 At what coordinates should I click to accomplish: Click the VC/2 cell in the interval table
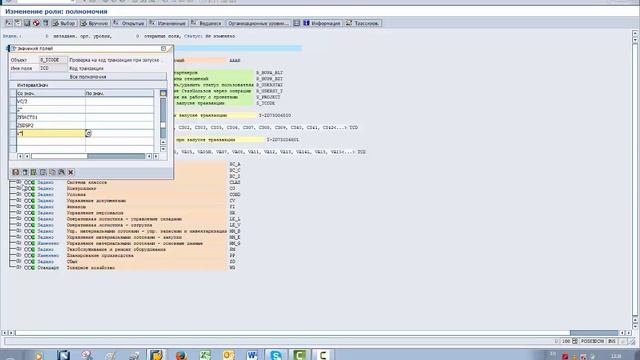pos(51,101)
